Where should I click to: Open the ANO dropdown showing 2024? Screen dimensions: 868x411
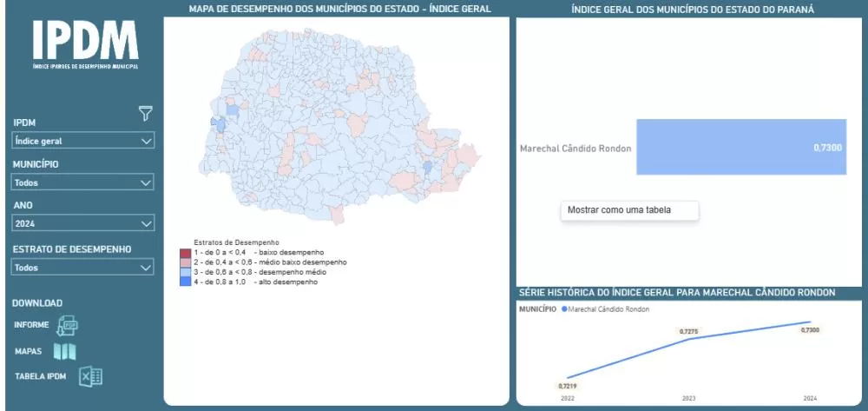pyautogui.click(x=83, y=223)
